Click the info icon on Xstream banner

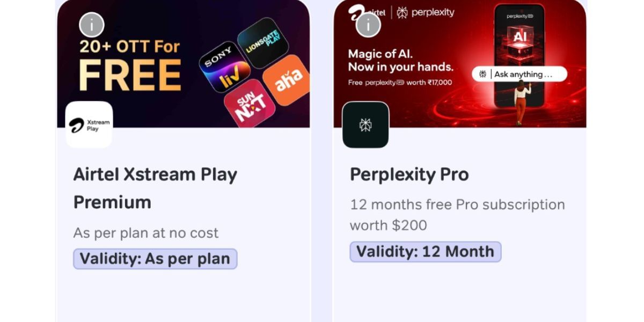[x=92, y=25]
